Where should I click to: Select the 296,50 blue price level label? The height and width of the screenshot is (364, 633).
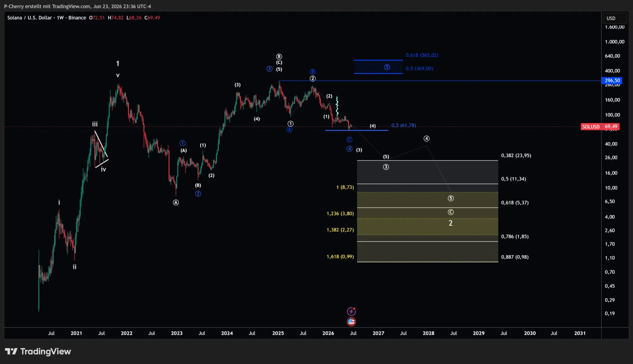coord(612,80)
